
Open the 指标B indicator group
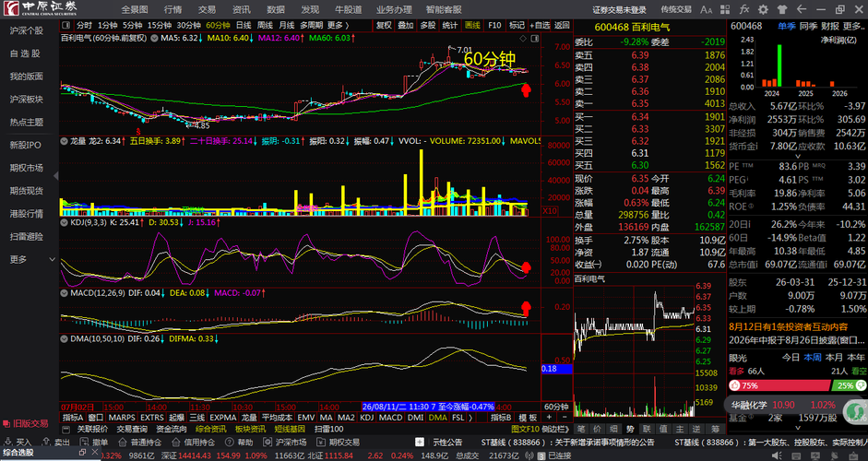point(502,418)
